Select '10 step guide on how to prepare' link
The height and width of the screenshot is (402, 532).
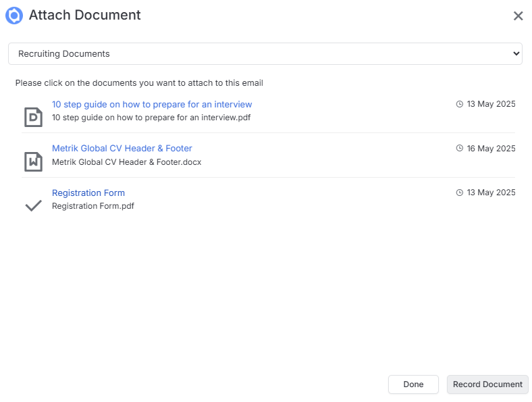click(x=152, y=104)
